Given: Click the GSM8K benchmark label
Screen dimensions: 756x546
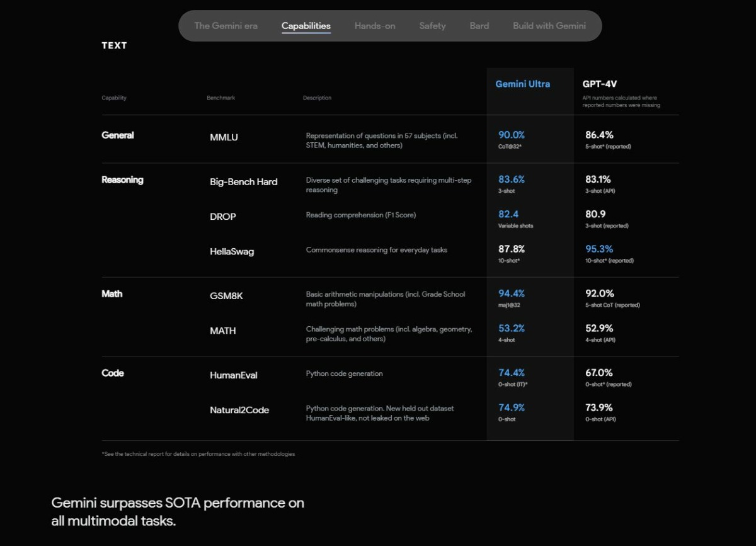Looking at the screenshot, I should [x=226, y=296].
